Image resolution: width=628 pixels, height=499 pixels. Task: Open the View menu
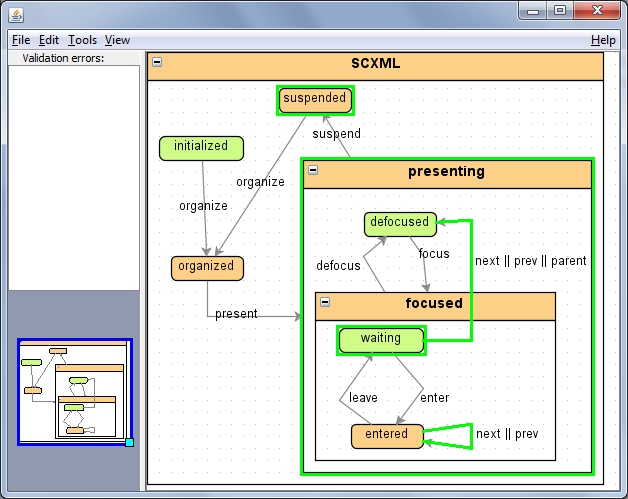coord(117,40)
